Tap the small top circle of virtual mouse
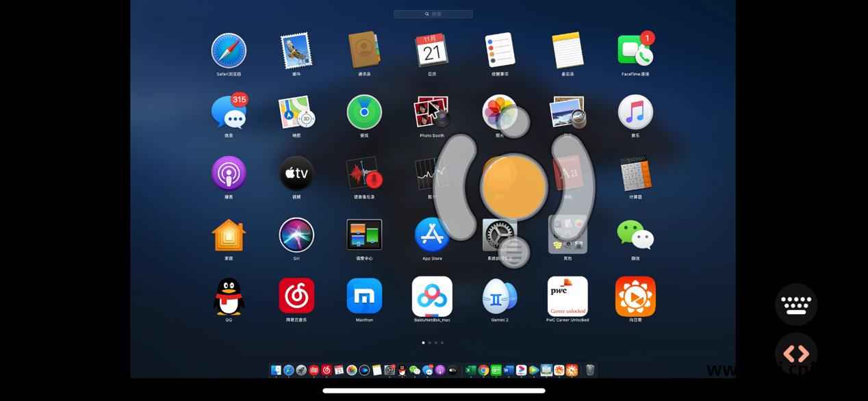Screen dimensions: 868x401 [514, 122]
